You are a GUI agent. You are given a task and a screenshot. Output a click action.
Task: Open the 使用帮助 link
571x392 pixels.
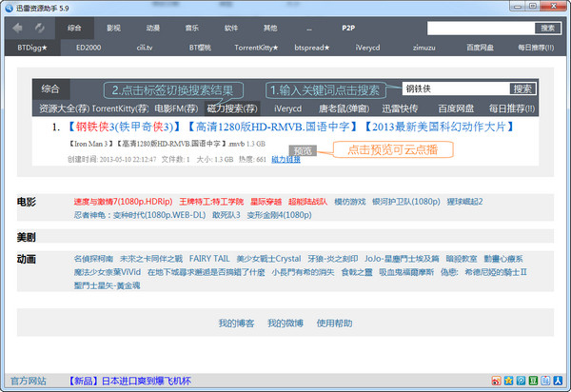click(334, 323)
